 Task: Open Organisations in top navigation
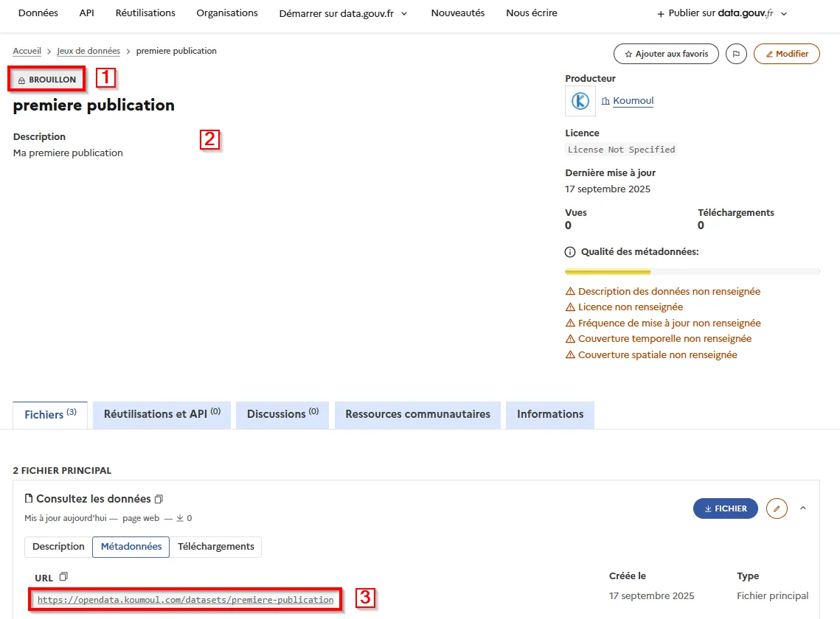[x=227, y=13]
